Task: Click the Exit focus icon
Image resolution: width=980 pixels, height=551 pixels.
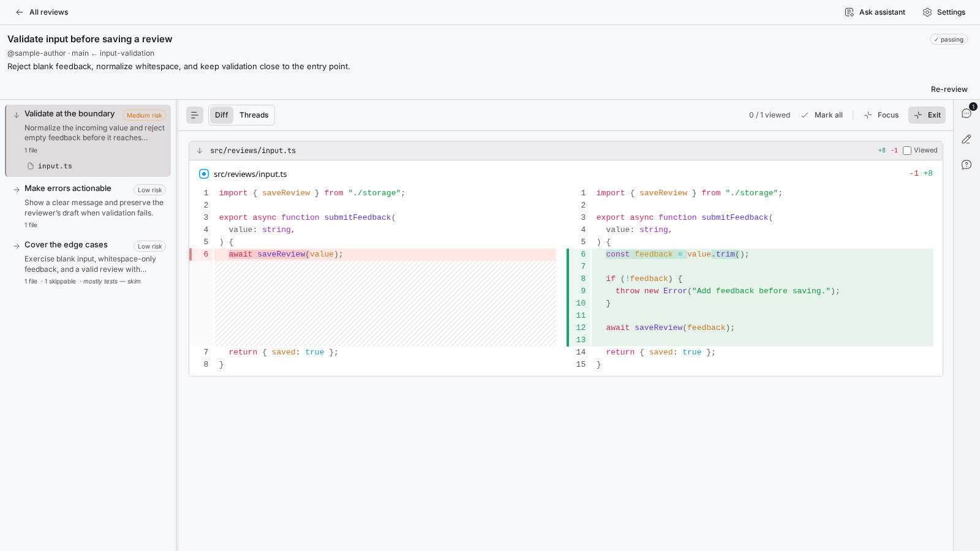Action: coord(918,115)
